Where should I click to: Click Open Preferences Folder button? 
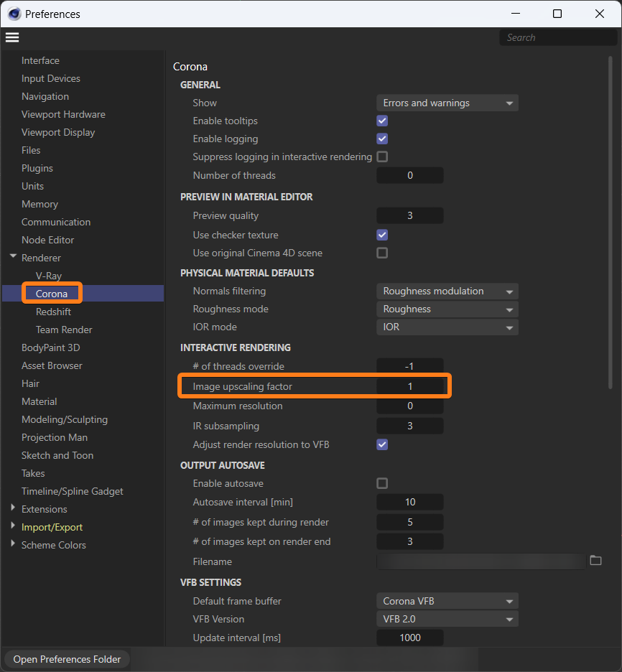[x=67, y=659]
